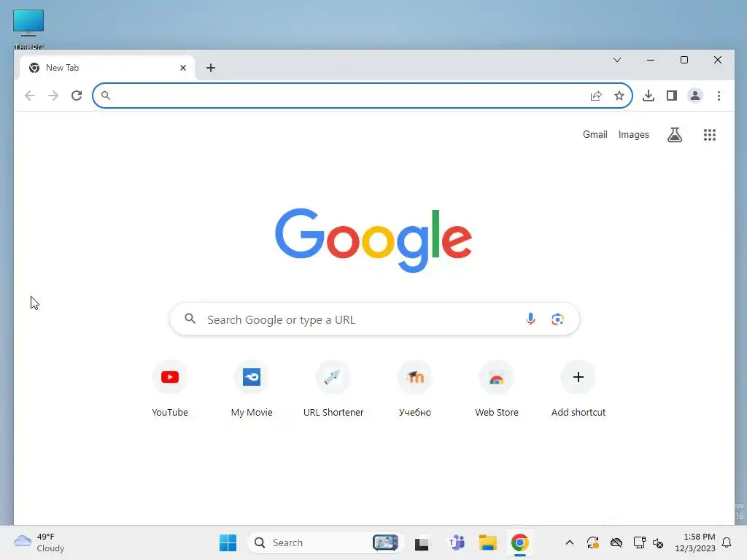Open the side panel

[672, 96]
